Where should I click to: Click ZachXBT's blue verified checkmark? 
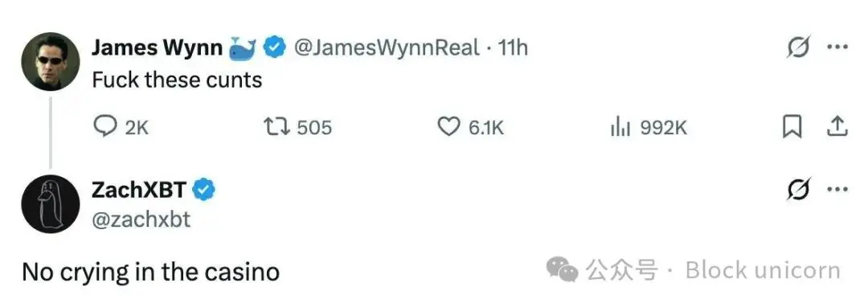pyautogui.click(x=203, y=191)
